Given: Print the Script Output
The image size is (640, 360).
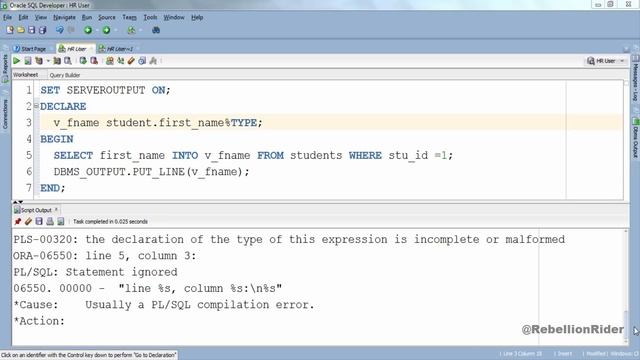Looking at the screenshot, I should (x=50, y=221).
